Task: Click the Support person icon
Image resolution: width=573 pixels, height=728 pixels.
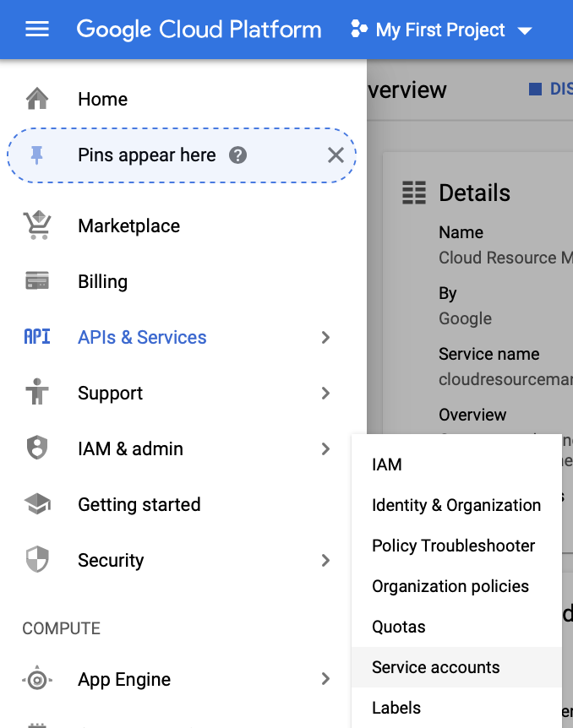Action: tap(37, 392)
